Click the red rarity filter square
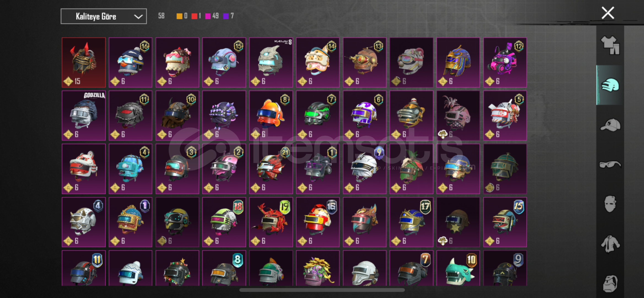The width and height of the screenshot is (644, 298). pyautogui.click(x=194, y=16)
